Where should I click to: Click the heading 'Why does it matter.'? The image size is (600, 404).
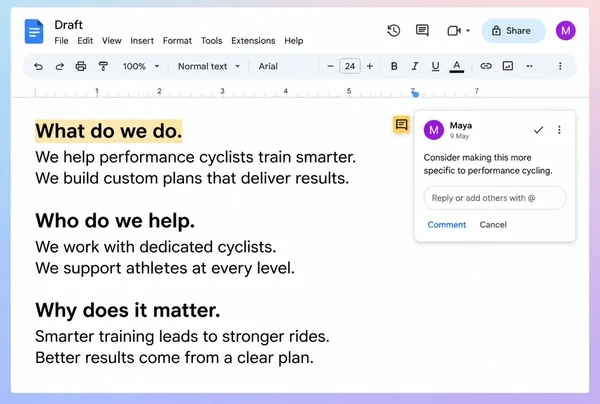tap(128, 310)
